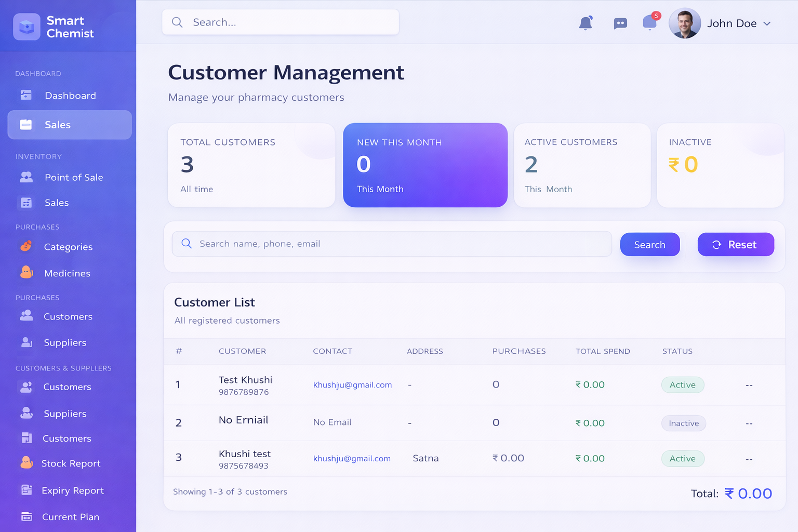Click the Inactive status badge
Screen dimensions: 798x532
(x=683, y=423)
